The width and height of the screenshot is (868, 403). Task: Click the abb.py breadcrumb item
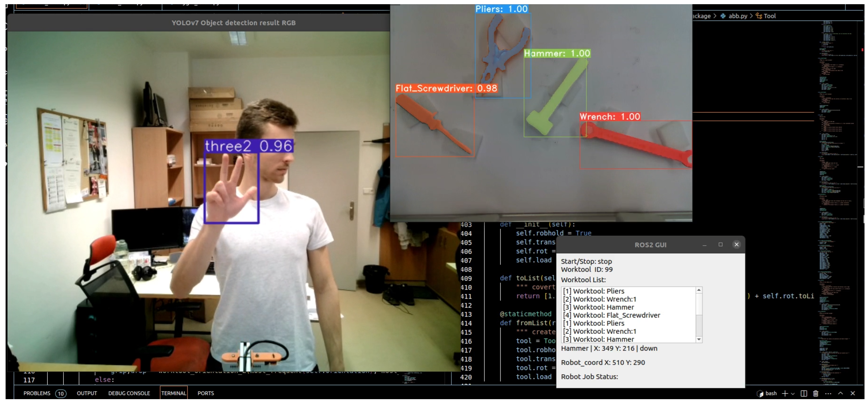point(738,16)
